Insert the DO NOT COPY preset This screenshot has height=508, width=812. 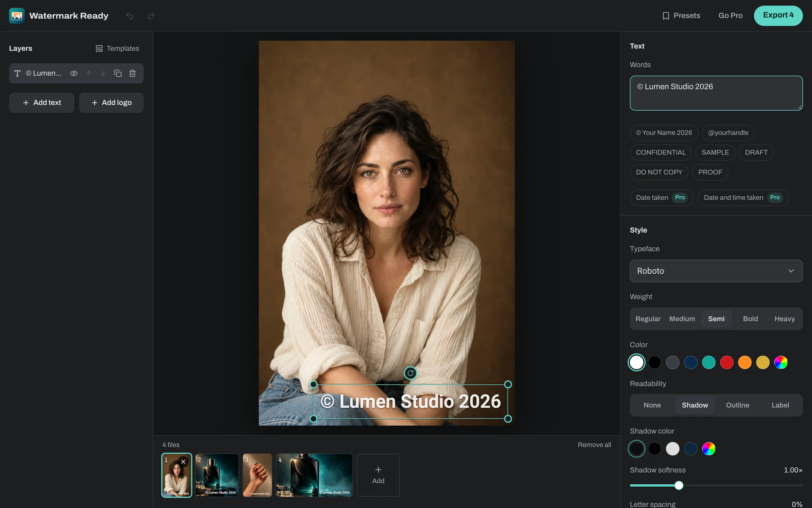[659, 172]
